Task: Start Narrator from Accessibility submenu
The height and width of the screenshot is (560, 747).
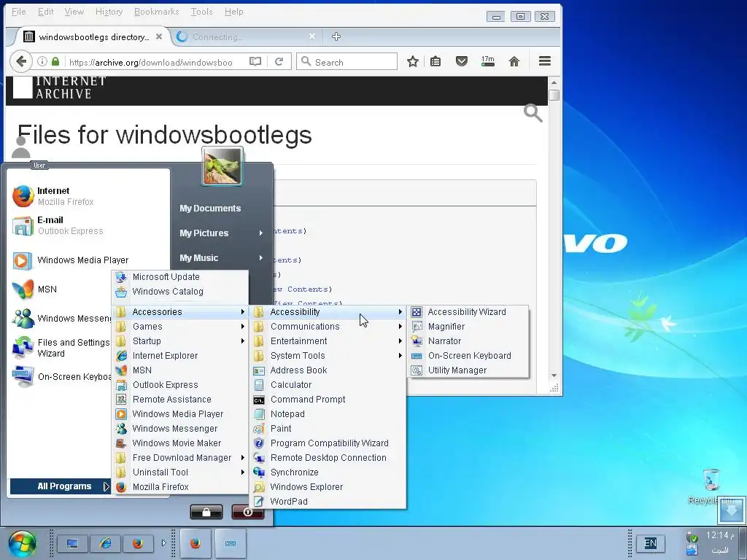Action: click(x=469, y=341)
